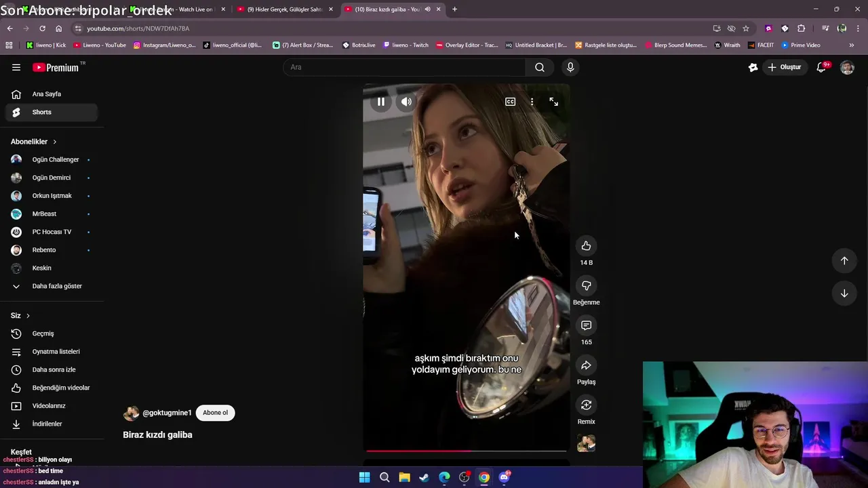
Task: Open a new browser tab
Action: (x=454, y=9)
